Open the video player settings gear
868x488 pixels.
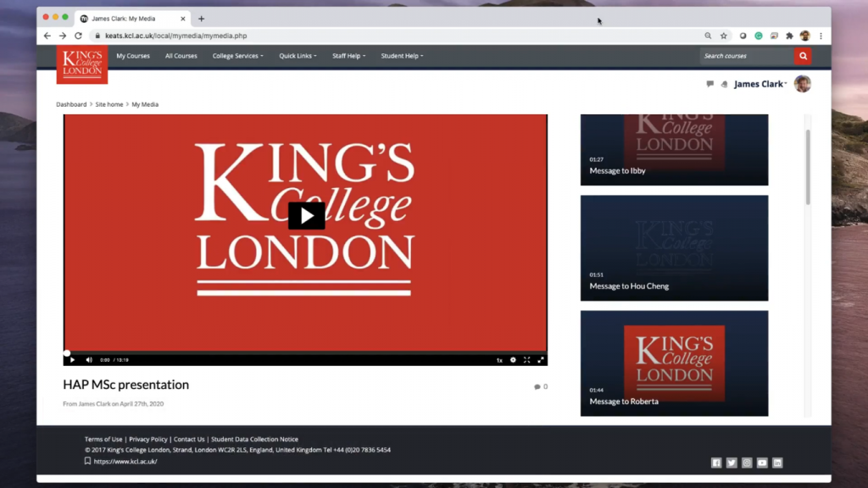(513, 359)
